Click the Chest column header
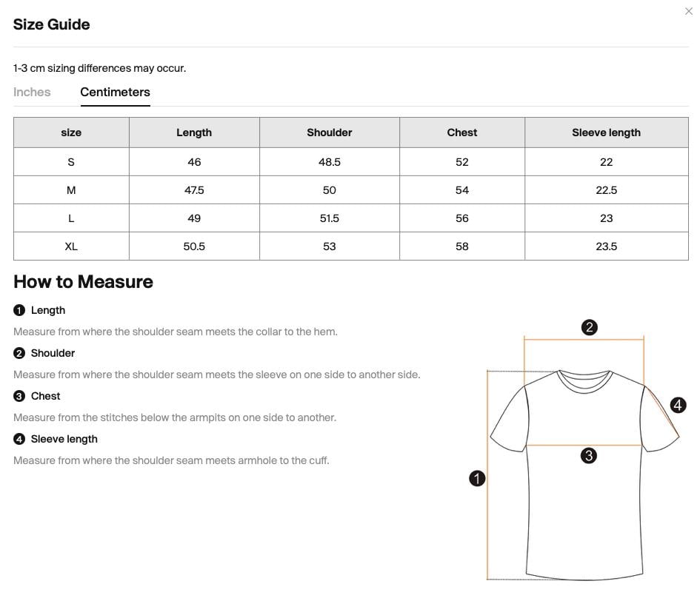 pos(462,132)
